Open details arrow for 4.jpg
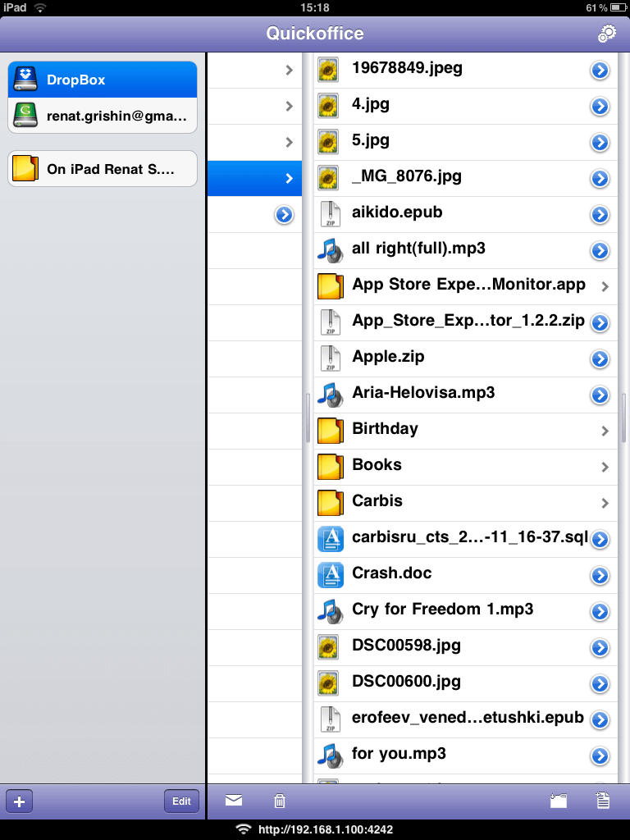The image size is (630, 840). [x=600, y=106]
